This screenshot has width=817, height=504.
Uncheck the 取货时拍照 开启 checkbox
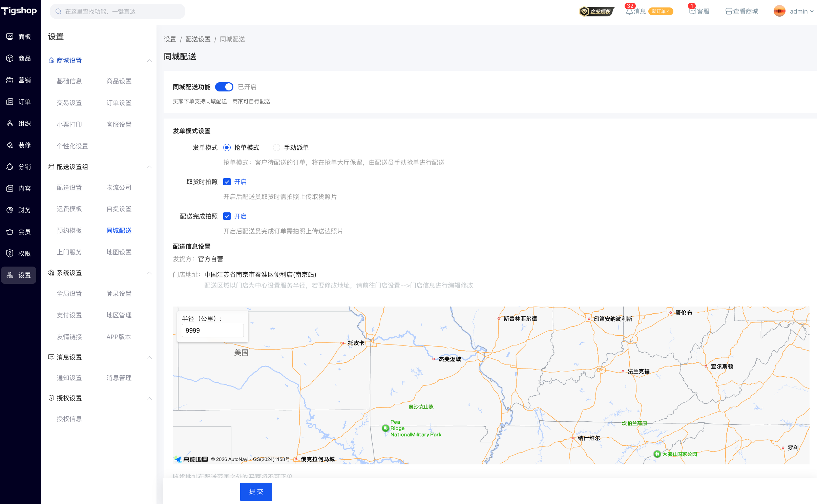tap(227, 182)
